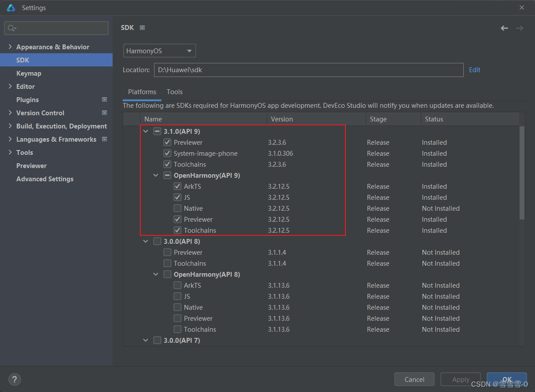Click Edit link next to SDK location
The image size is (535, 392).
coord(475,70)
